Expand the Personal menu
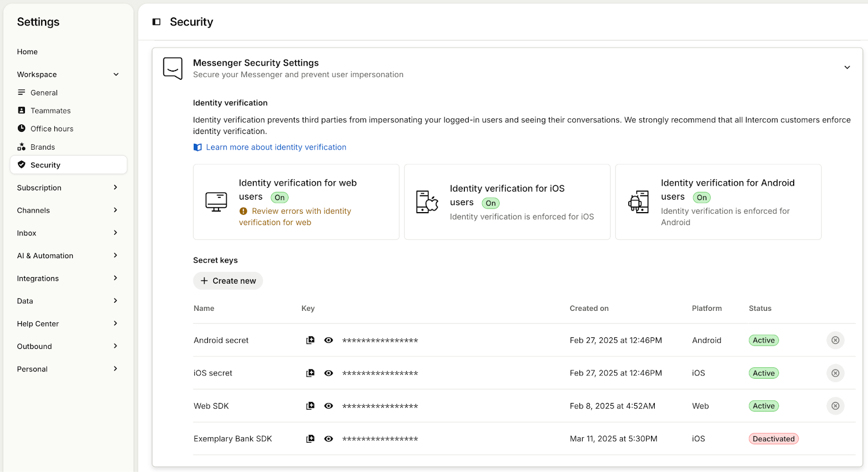The image size is (868, 472). pyautogui.click(x=116, y=368)
